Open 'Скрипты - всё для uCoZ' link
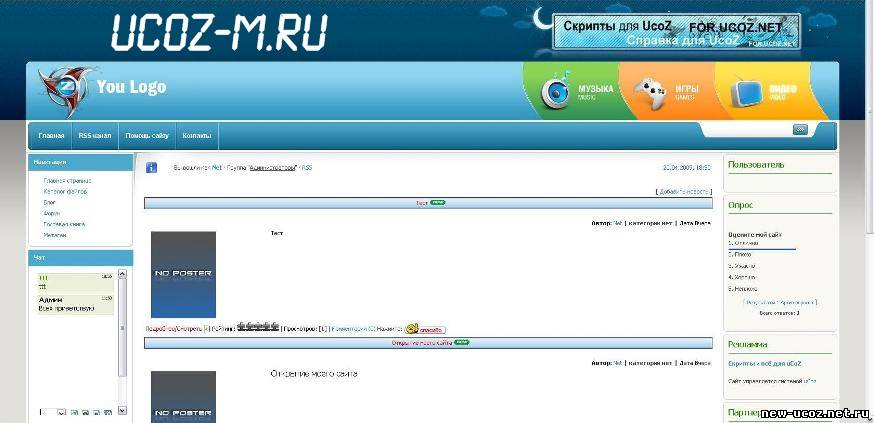Image resolution: width=874 pixels, height=423 pixels. click(x=765, y=363)
